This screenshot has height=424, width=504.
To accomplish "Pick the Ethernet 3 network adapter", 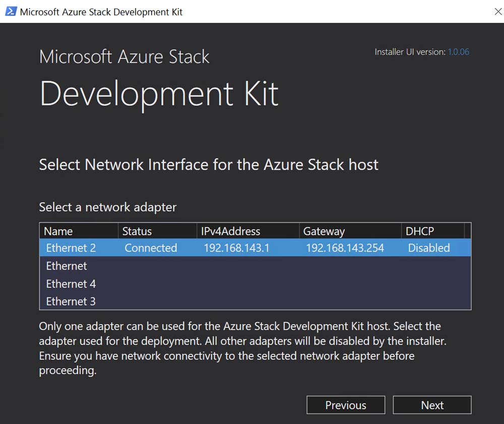I will pyautogui.click(x=71, y=301).
